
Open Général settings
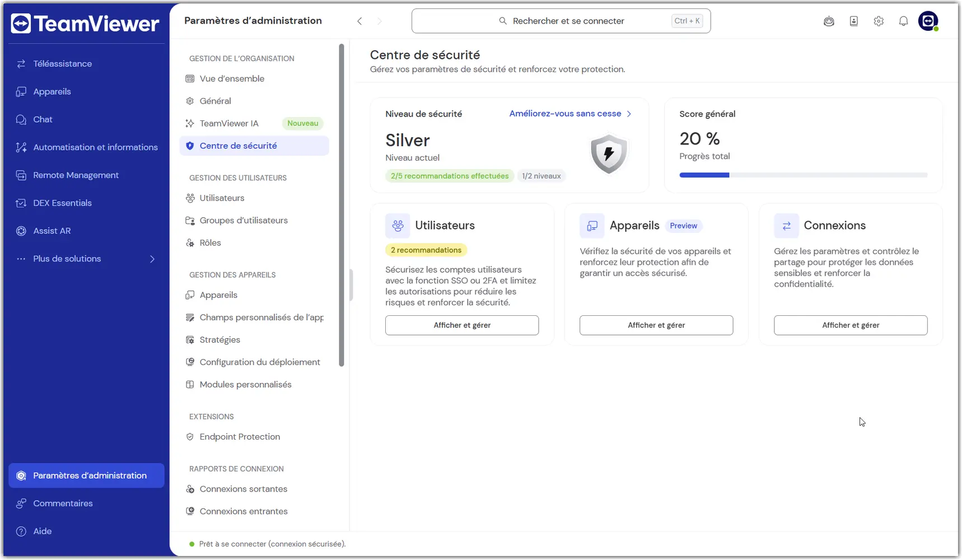pos(254,101)
